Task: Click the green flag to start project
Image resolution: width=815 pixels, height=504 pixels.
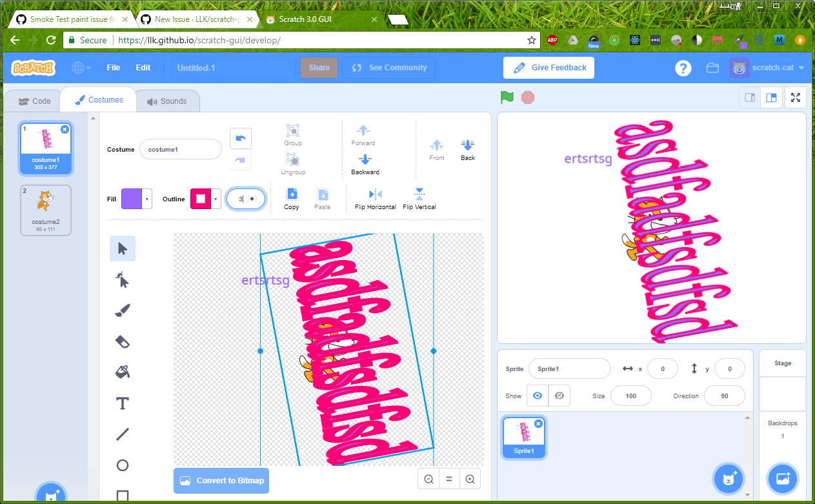Action: 507,97
